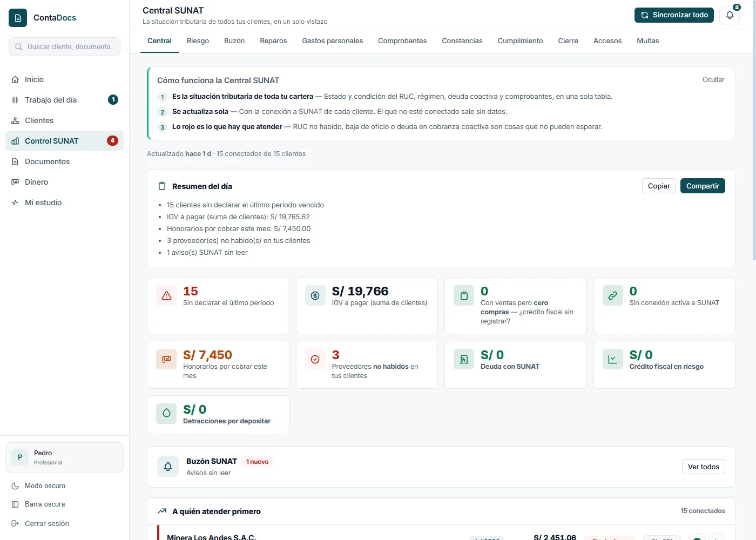Click the dollar icon on IGV a pagar card

point(315,296)
